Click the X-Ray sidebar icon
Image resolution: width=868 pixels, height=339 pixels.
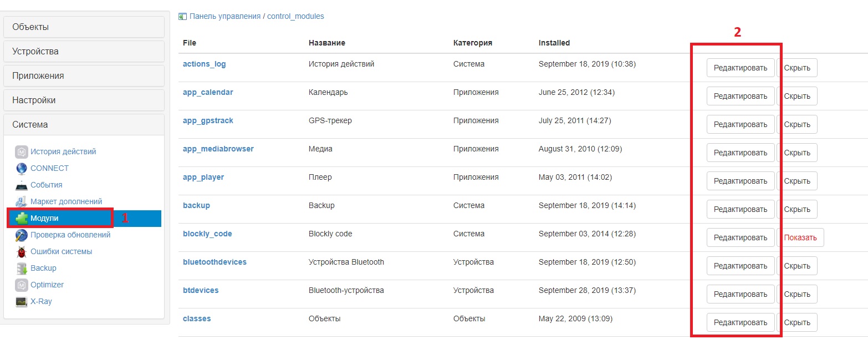[x=22, y=301]
